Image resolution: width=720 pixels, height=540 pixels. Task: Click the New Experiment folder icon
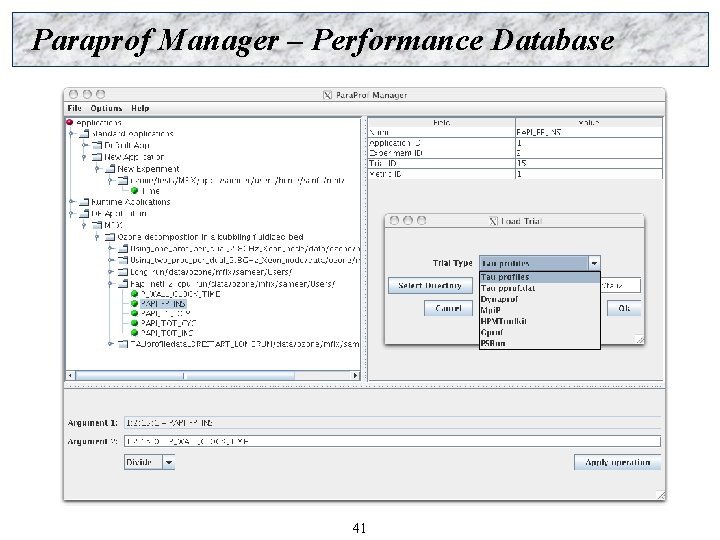[110, 169]
